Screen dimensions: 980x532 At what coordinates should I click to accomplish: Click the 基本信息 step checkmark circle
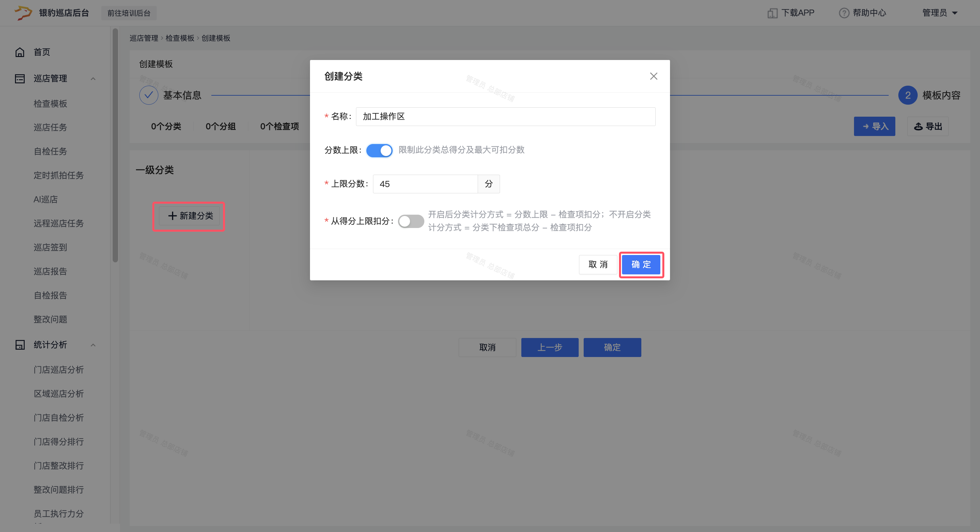[149, 95]
